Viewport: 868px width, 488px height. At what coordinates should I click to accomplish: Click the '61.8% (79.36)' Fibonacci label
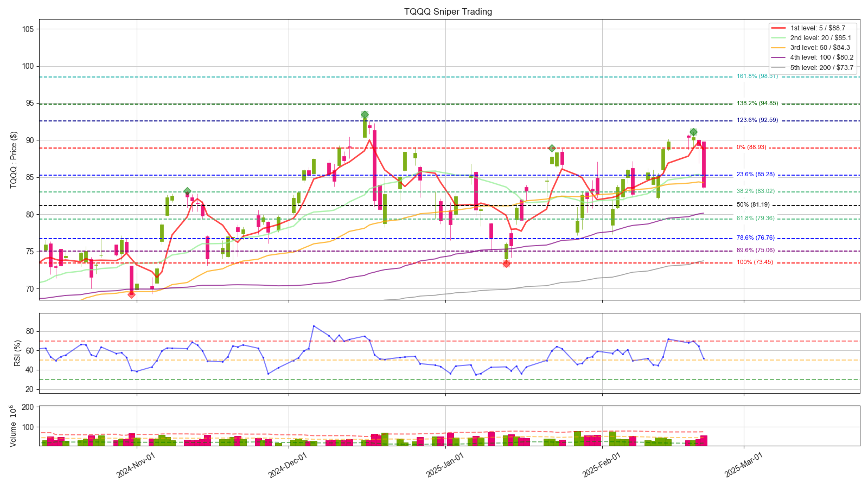[x=756, y=219]
